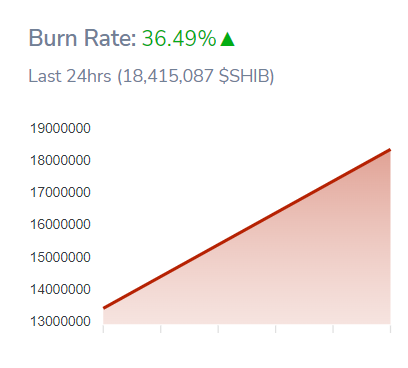Click the chart line's lowest start point
The height and width of the screenshot is (368, 408).
(104, 308)
